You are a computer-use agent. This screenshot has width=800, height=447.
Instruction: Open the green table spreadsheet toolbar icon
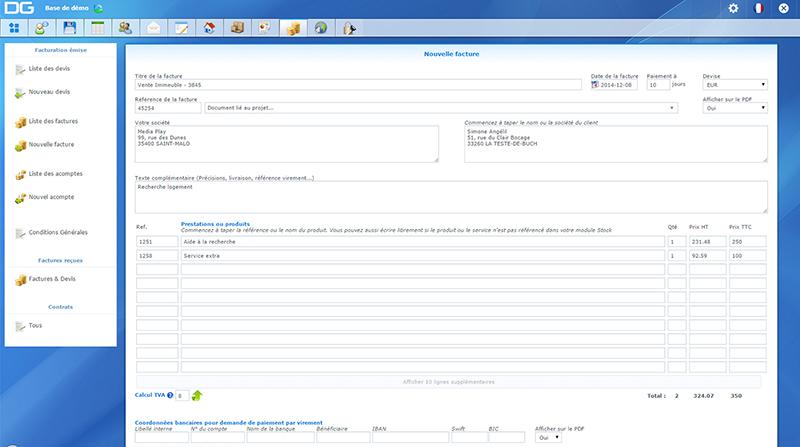[x=97, y=28]
